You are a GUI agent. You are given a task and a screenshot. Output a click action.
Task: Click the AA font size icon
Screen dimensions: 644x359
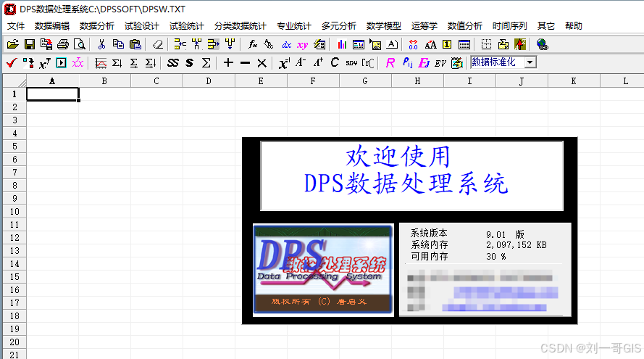(x=430, y=44)
